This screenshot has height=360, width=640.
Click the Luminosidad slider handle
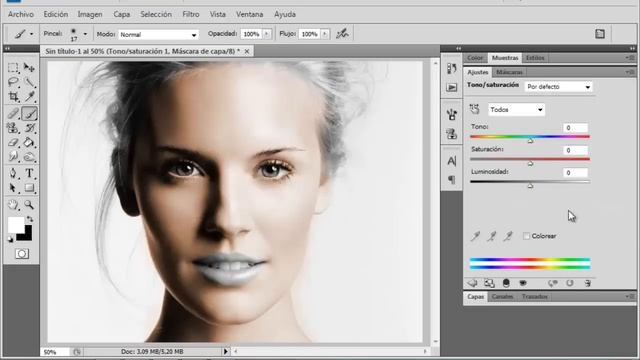point(530,186)
